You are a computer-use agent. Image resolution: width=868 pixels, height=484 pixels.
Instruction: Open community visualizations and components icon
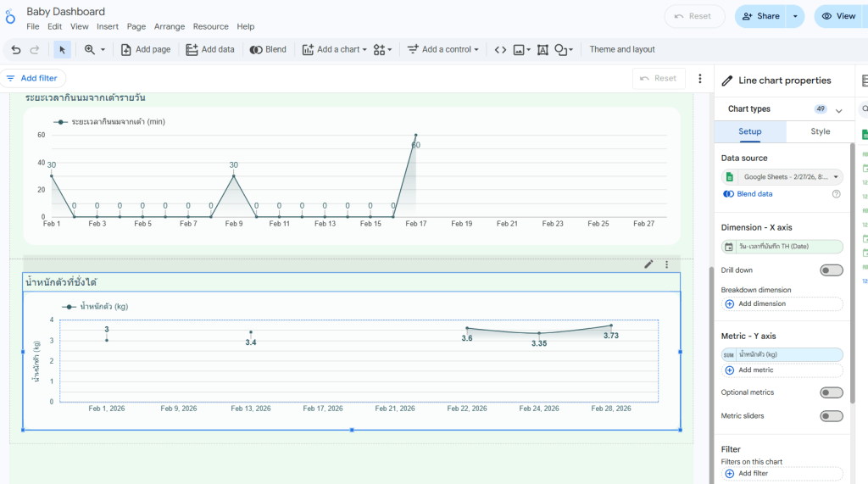tap(382, 50)
